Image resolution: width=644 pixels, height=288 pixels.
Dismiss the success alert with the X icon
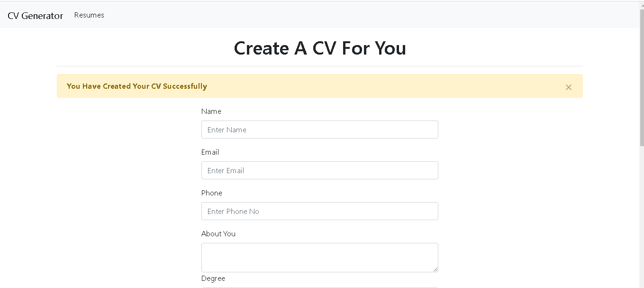(568, 87)
